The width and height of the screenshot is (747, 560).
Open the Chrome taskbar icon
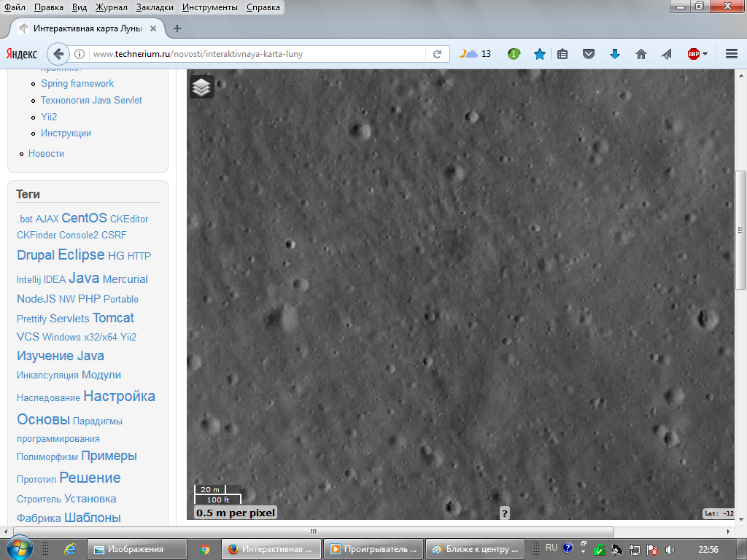pos(205,549)
